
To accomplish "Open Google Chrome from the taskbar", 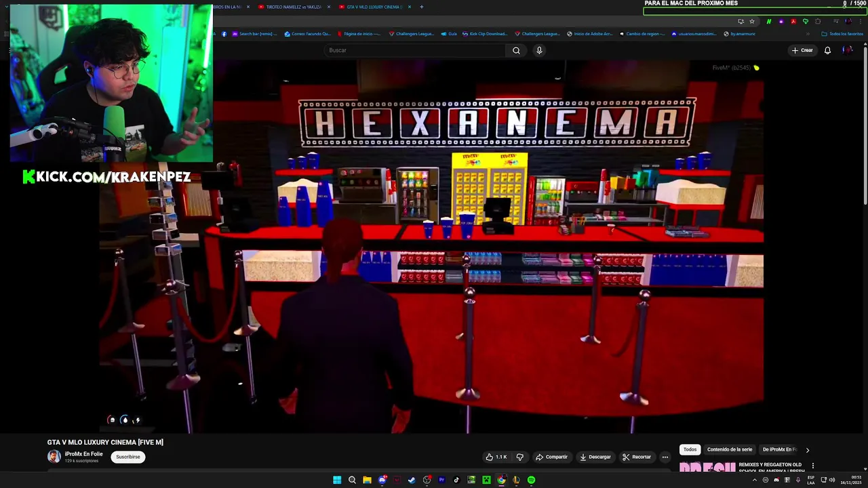I will click(501, 480).
